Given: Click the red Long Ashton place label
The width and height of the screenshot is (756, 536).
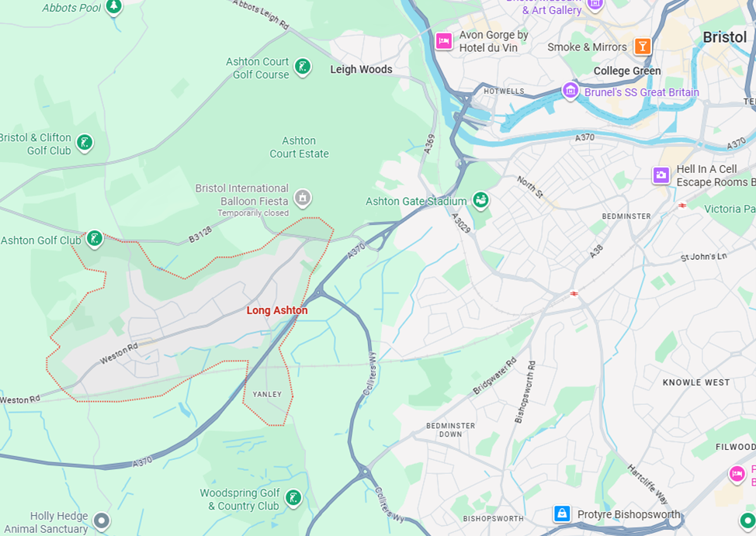Looking at the screenshot, I should 277,310.
